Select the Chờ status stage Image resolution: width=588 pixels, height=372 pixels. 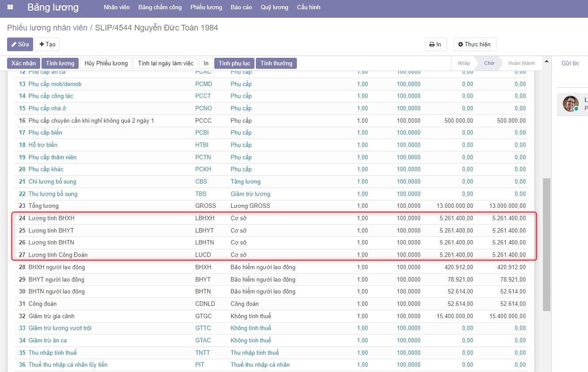click(489, 63)
